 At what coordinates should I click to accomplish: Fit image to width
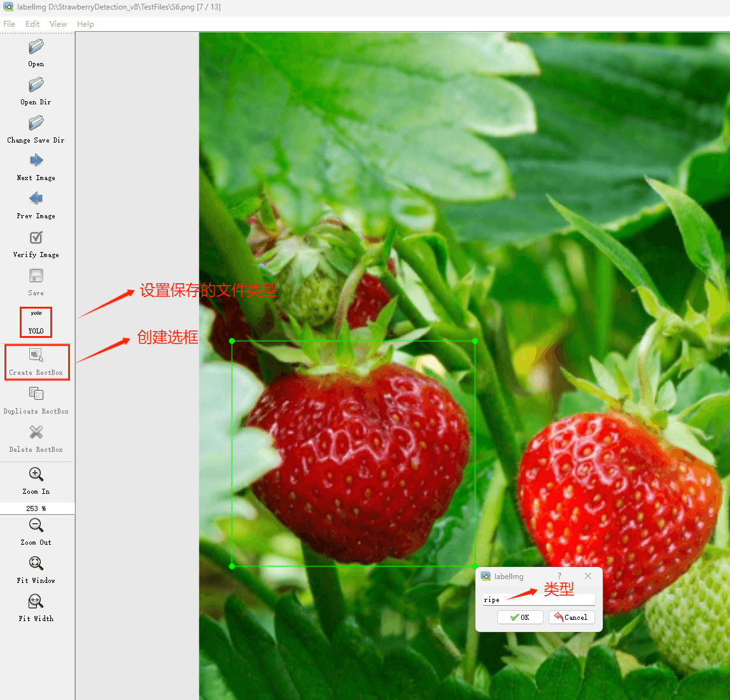36,602
